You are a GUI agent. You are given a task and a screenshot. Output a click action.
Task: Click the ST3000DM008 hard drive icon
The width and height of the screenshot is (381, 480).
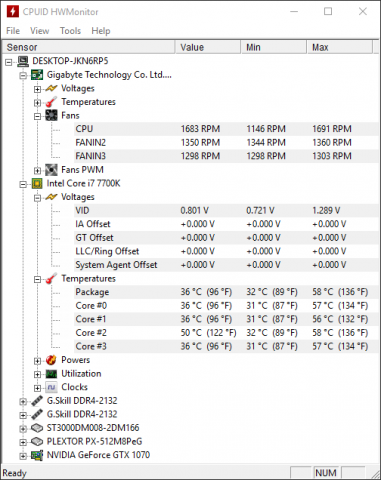[x=37, y=428]
